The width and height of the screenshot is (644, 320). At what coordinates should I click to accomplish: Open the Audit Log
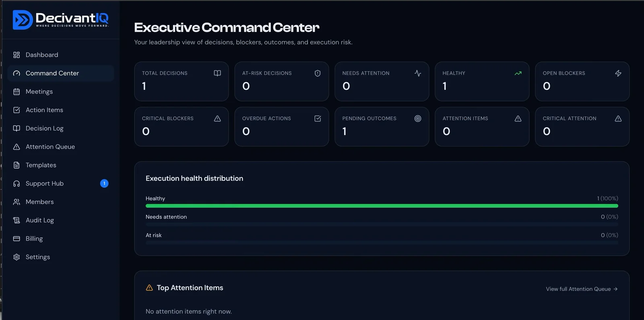[61, 220]
